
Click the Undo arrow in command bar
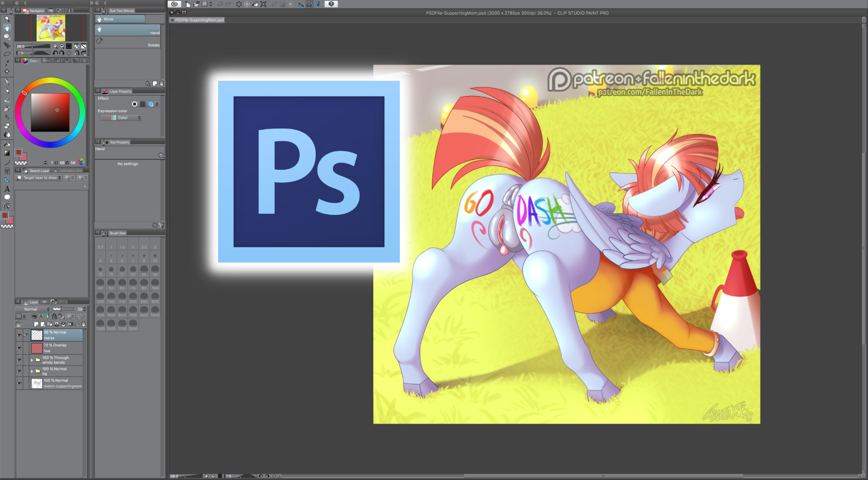(x=220, y=4)
